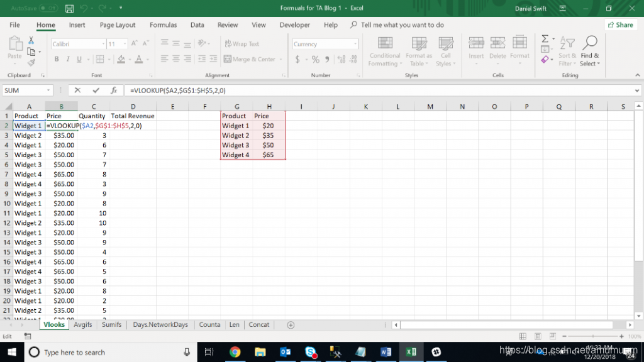
Task: Click the Save icon in title bar
Action: click(x=69, y=8)
